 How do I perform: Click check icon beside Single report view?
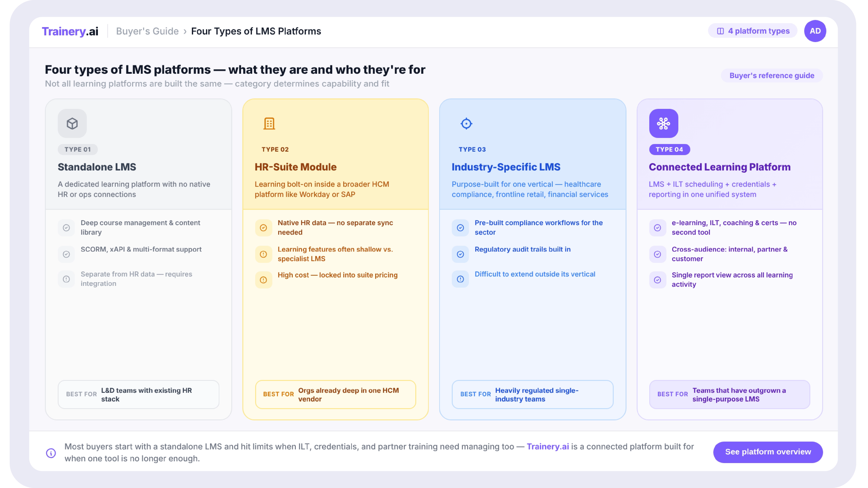click(x=658, y=280)
